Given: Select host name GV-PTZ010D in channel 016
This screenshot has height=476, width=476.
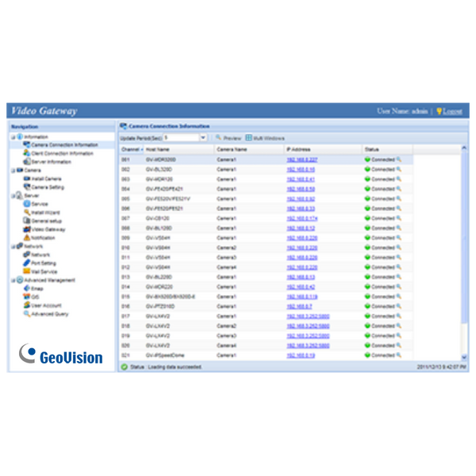Looking at the screenshot, I should (x=160, y=306).
